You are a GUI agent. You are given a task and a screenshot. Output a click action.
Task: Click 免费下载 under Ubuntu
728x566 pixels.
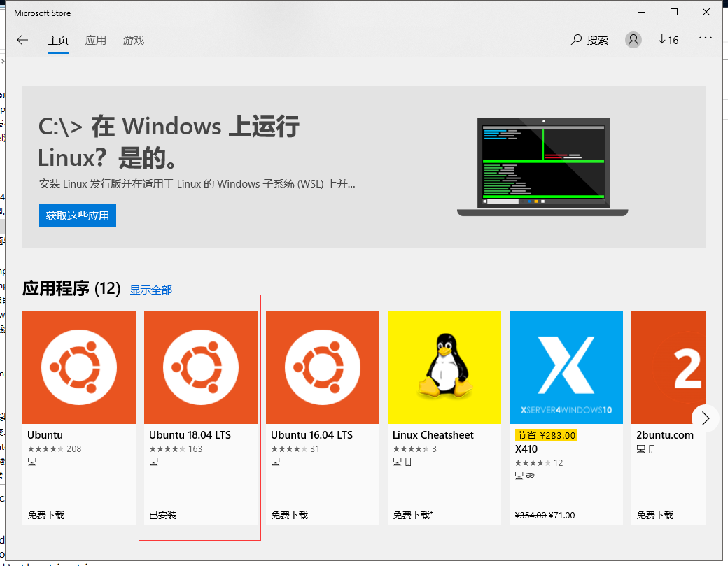pos(45,515)
